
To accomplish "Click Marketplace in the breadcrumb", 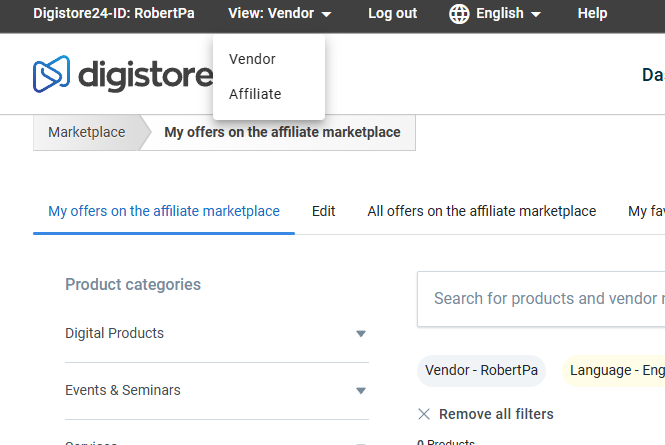I will pos(87,132).
